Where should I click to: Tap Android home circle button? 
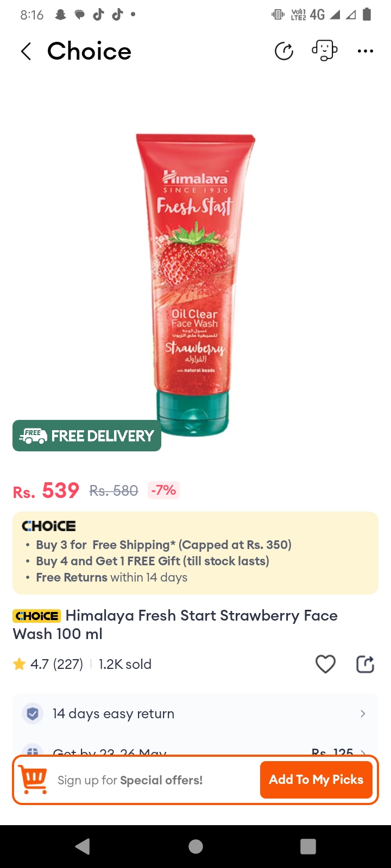coord(195,846)
